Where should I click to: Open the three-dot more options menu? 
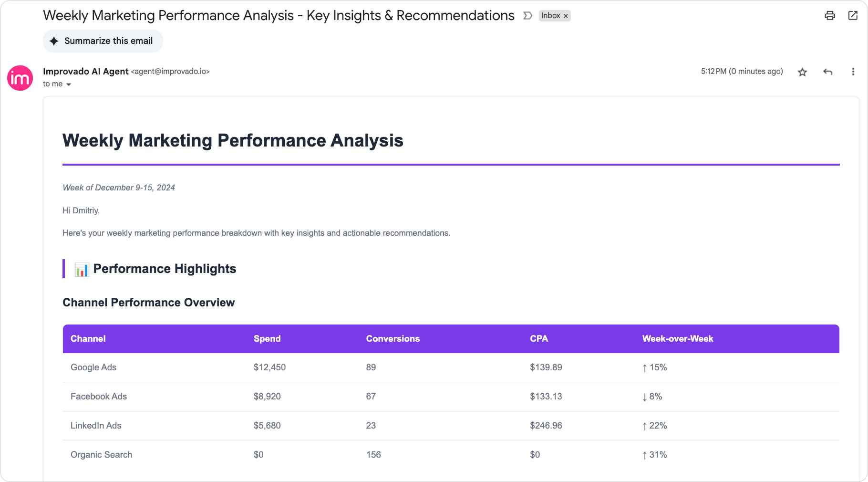click(853, 72)
